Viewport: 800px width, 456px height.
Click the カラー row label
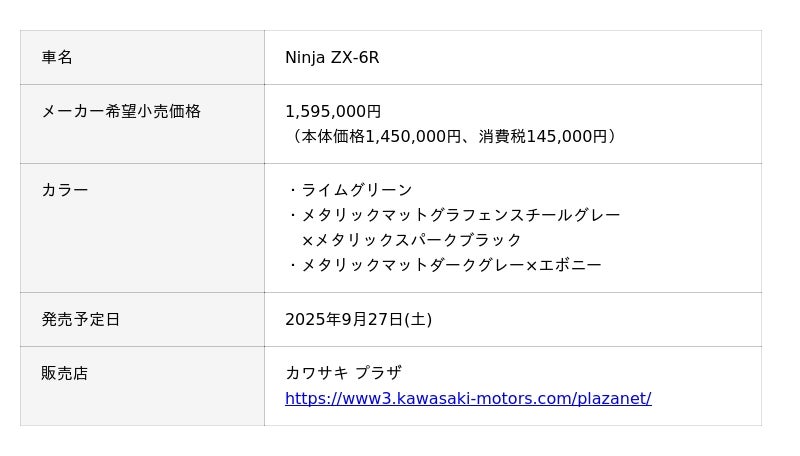pos(65,190)
